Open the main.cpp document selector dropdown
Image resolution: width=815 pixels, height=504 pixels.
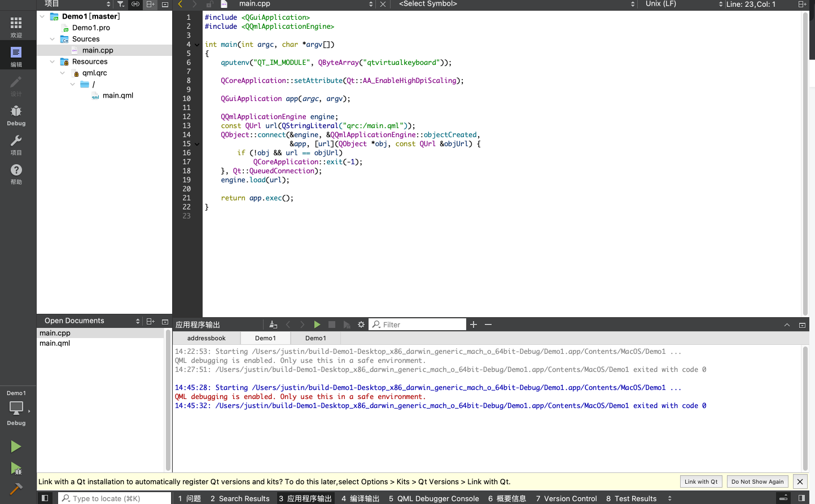304,4
